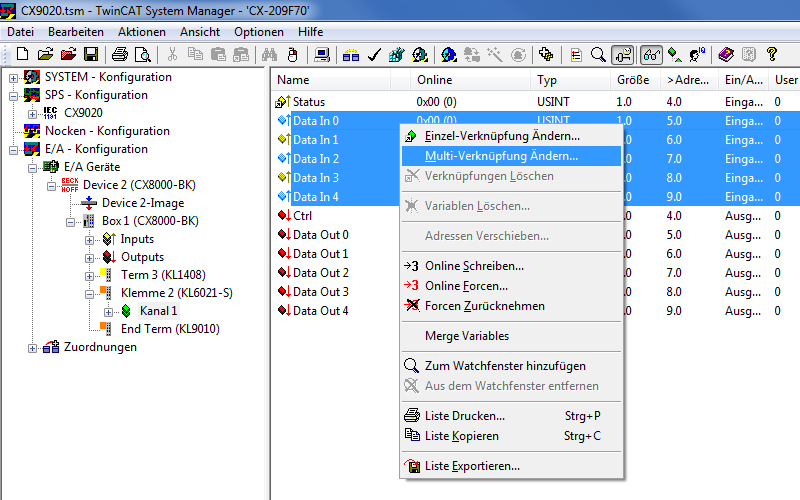The width and height of the screenshot is (800, 500).
Task: Select Online Forcen in context menu
Action: [x=511, y=286]
